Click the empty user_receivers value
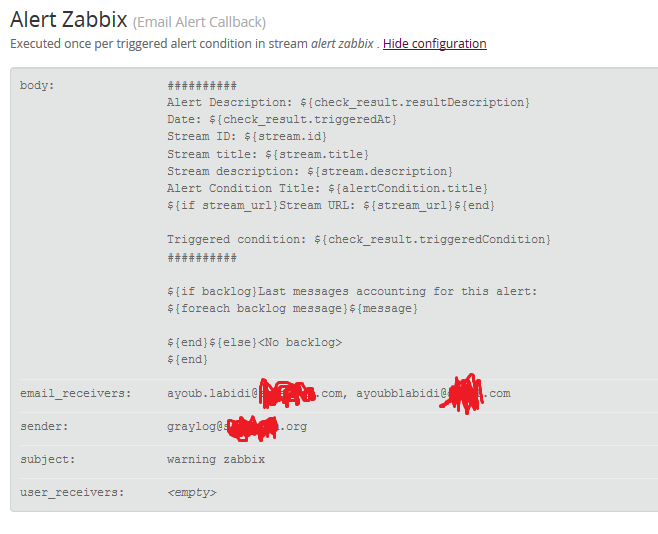Screen dimensions: 658x534 pos(192,492)
